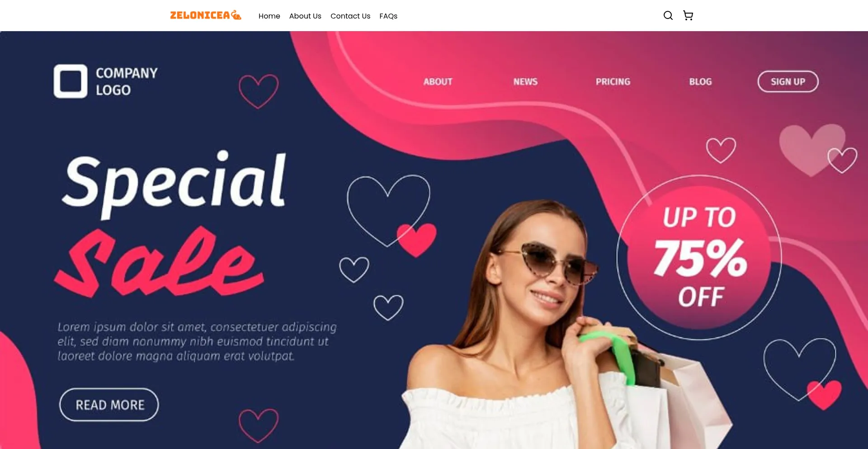
Task: Select ABOUT in the banner navigation
Action: (x=438, y=82)
